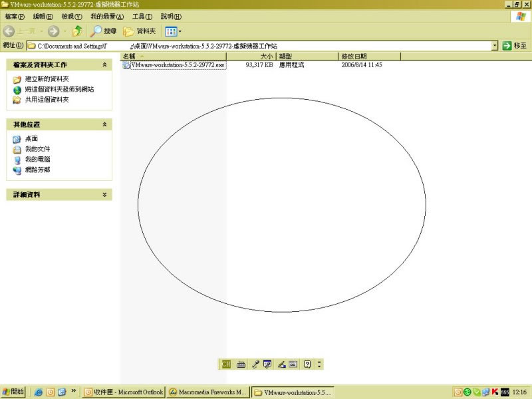Screen dimensions: 532x399
Task: Click 將這個資料夾發佈到網站 link
Action: click(59, 89)
